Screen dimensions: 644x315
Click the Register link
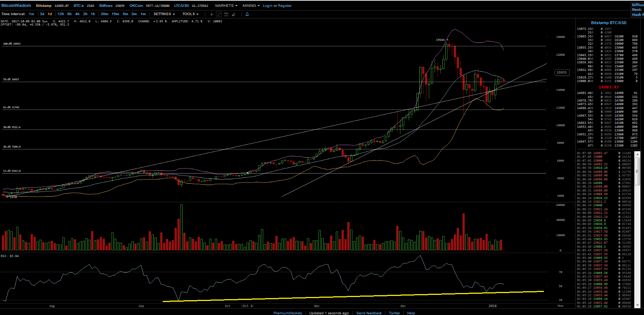pos(285,6)
